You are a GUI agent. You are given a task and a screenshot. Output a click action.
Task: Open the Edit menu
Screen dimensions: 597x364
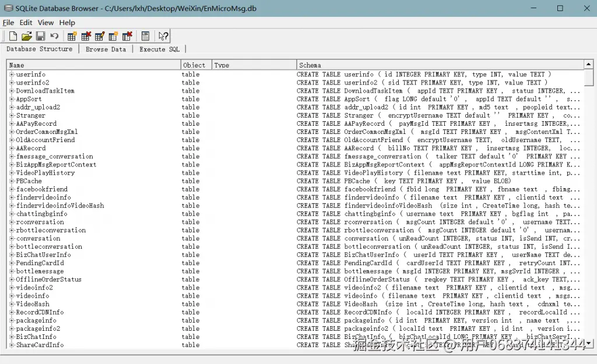[x=26, y=23]
